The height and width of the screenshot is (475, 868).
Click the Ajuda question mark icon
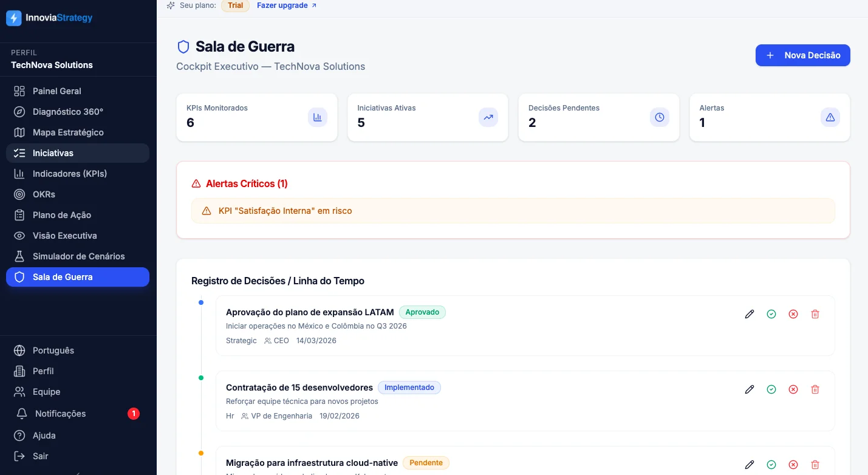coord(19,436)
